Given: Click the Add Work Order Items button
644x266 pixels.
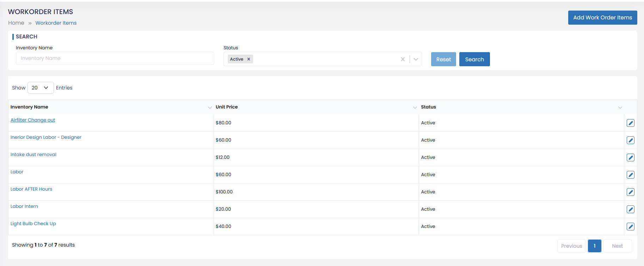Looking at the screenshot, I should (602, 18).
